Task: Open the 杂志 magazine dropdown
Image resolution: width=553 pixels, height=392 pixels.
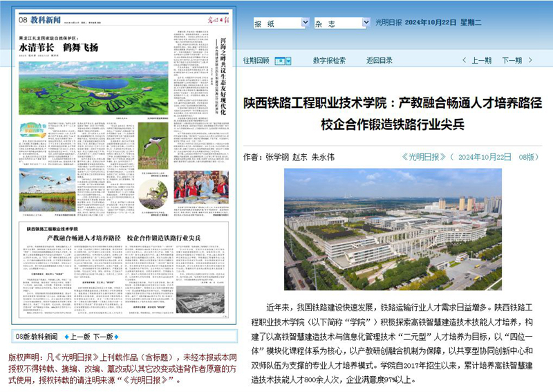Action: (x=342, y=24)
